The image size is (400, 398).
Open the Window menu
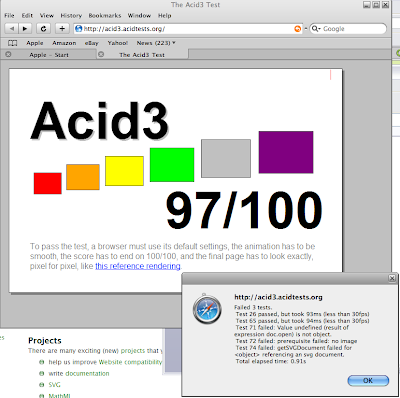pyautogui.click(x=139, y=16)
